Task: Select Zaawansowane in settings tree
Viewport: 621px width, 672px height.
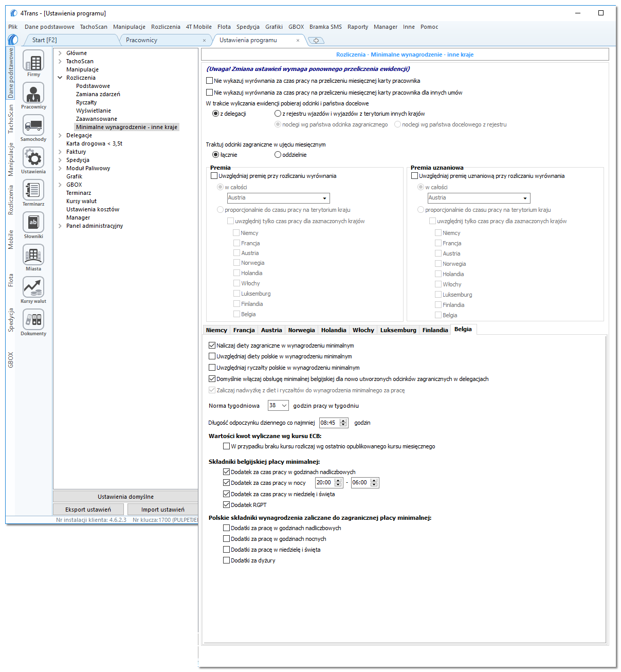Action: click(97, 119)
